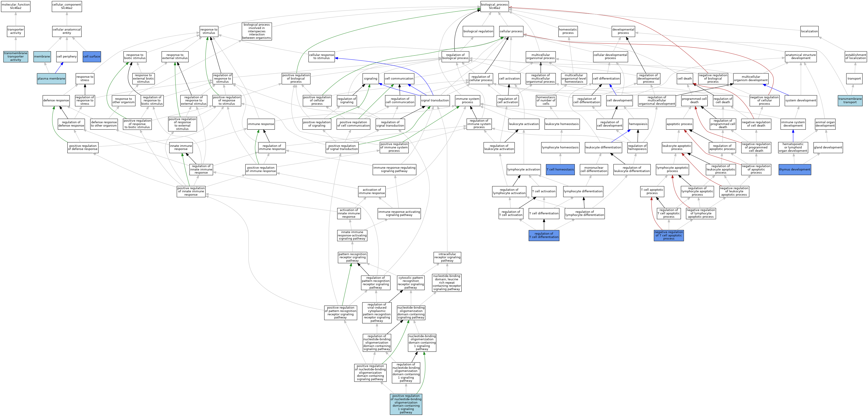Click the blue regulation of T cell differentiation node
This screenshot has height=416, width=868.
(x=544, y=236)
